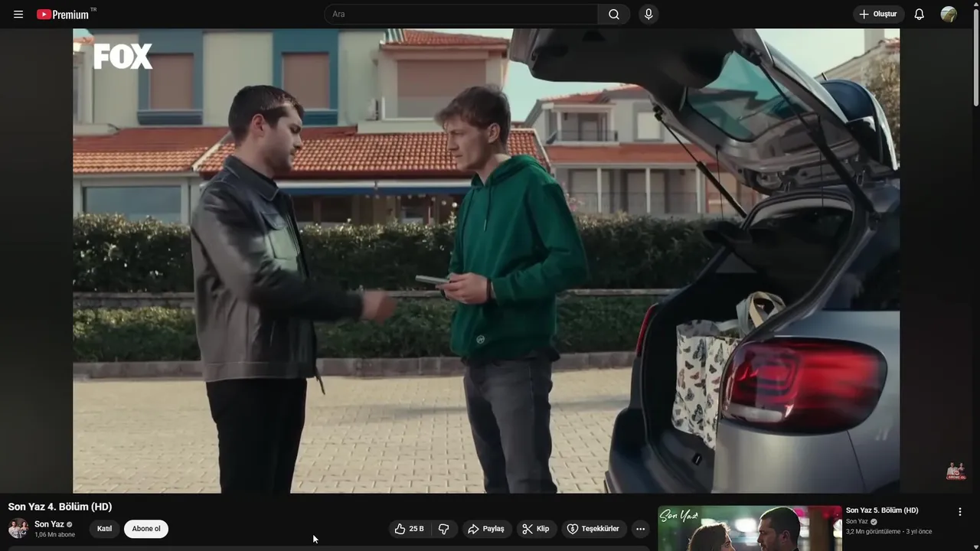
Task: Open options menu for Son Yaz 5. Bölüm
Action: coord(960,512)
